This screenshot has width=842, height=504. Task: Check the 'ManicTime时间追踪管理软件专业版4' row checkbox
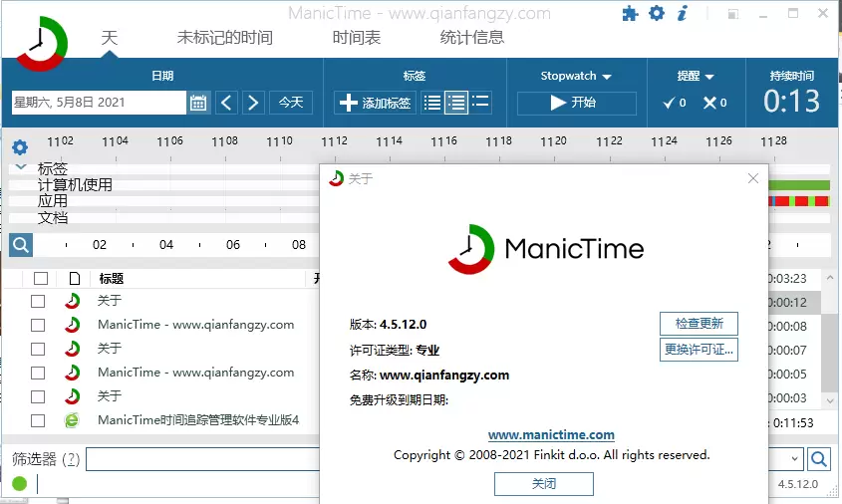tap(38, 420)
